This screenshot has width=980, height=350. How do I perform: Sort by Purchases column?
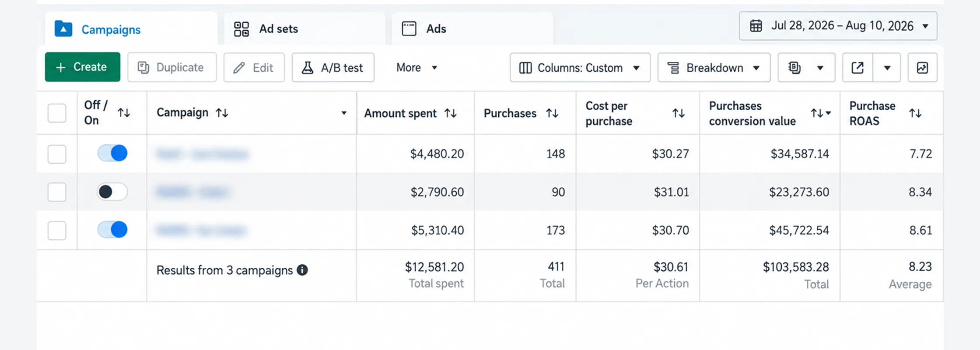552,113
